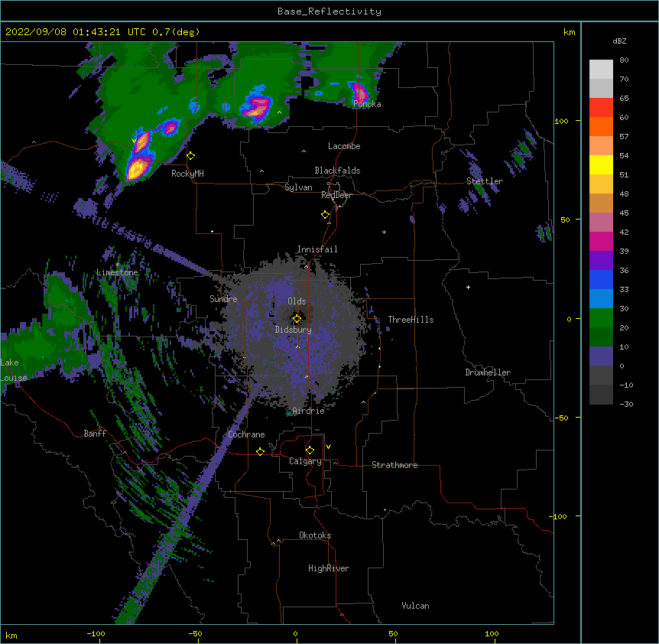Click the asterisk marker above the Limestone label
The width and height of the screenshot is (659, 644).
point(117,265)
